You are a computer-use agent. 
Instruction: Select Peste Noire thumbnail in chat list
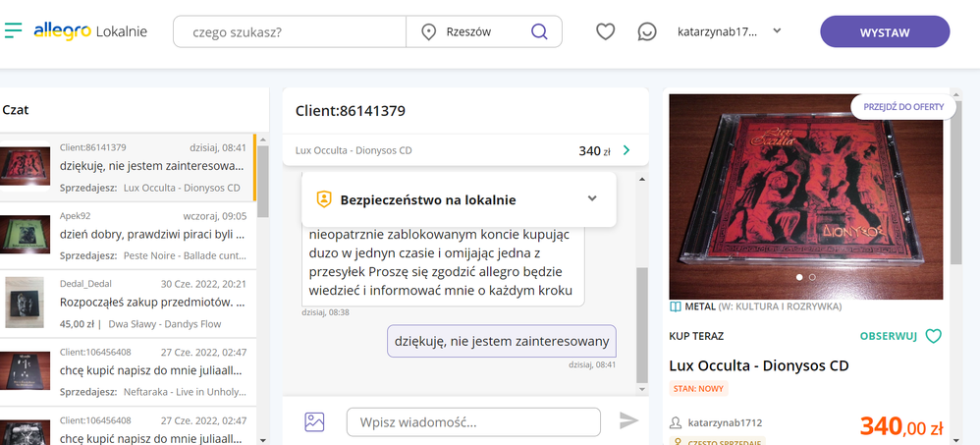(25, 235)
